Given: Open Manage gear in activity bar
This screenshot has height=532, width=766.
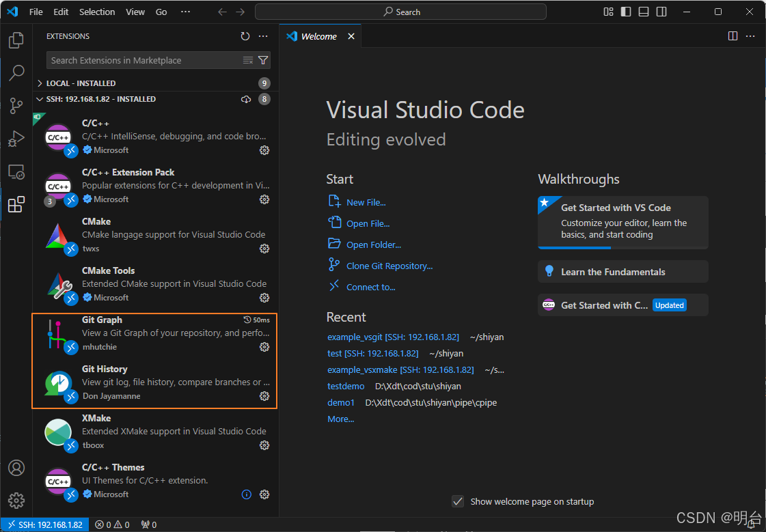Looking at the screenshot, I should (16, 501).
